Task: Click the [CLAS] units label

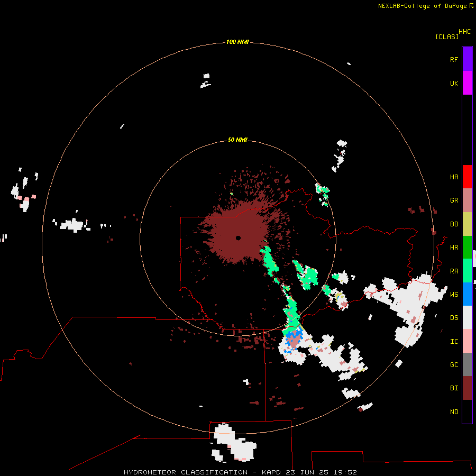Action: [447, 36]
